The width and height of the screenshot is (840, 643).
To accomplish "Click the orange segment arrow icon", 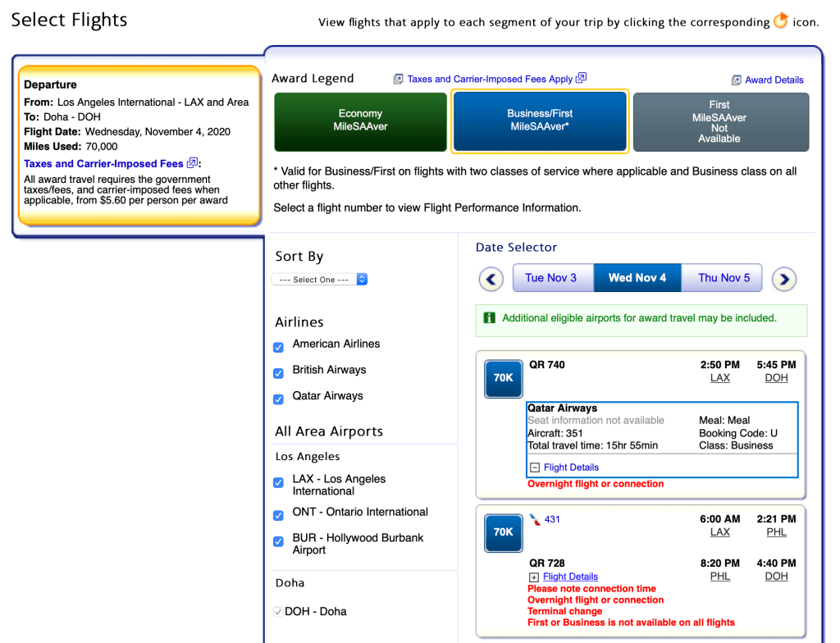I will click(781, 21).
